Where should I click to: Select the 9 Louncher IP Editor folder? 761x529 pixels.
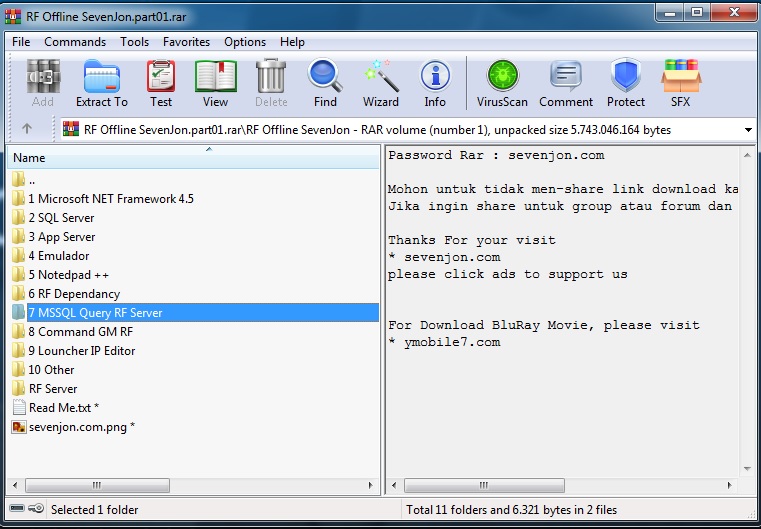pos(82,350)
